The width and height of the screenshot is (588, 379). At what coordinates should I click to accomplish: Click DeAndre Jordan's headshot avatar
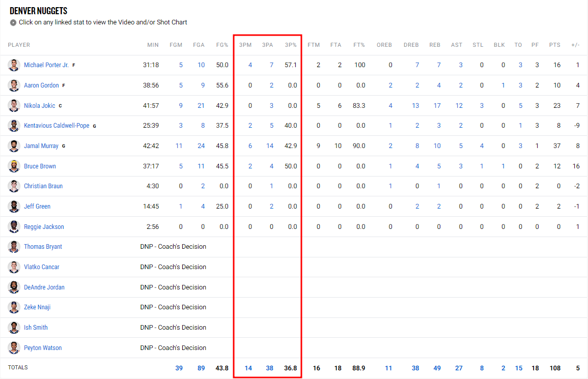(x=14, y=287)
